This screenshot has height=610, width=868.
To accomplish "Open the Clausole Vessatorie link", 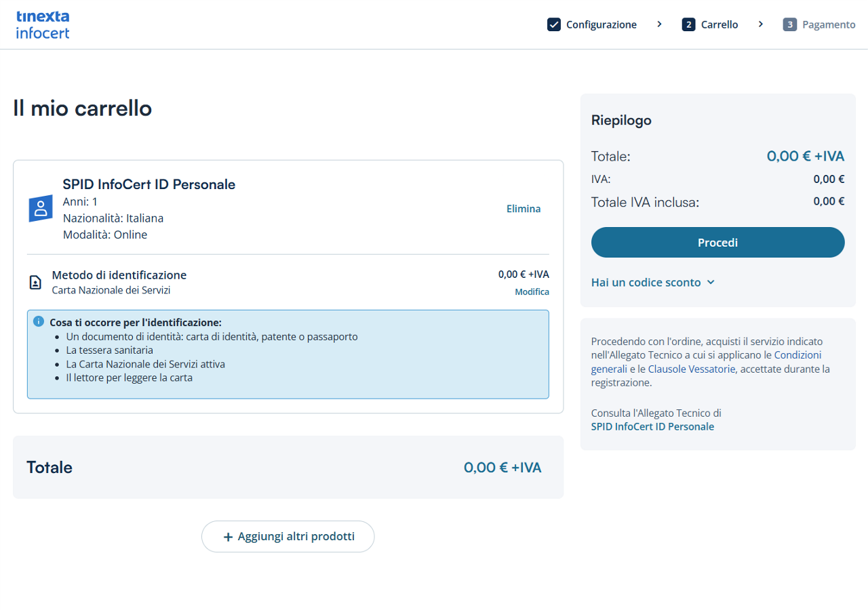I will pos(692,369).
